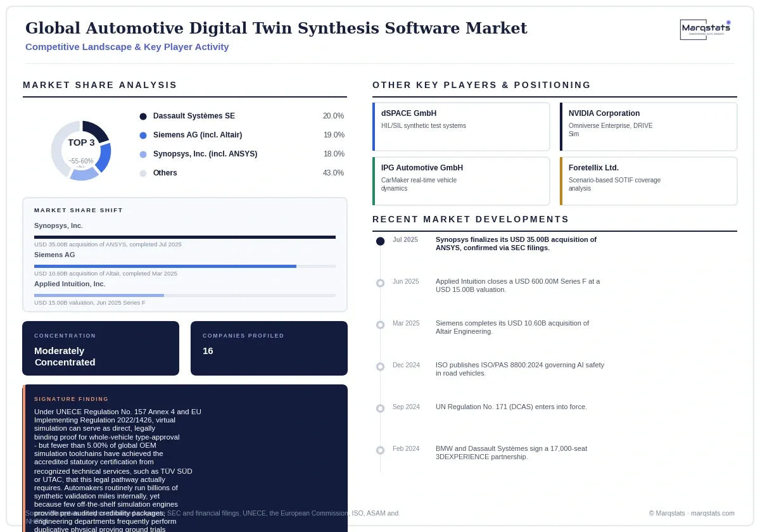Click the Competitive Landscape subtitle
Viewport: 760px width, 532px height.
click(127, 47)
